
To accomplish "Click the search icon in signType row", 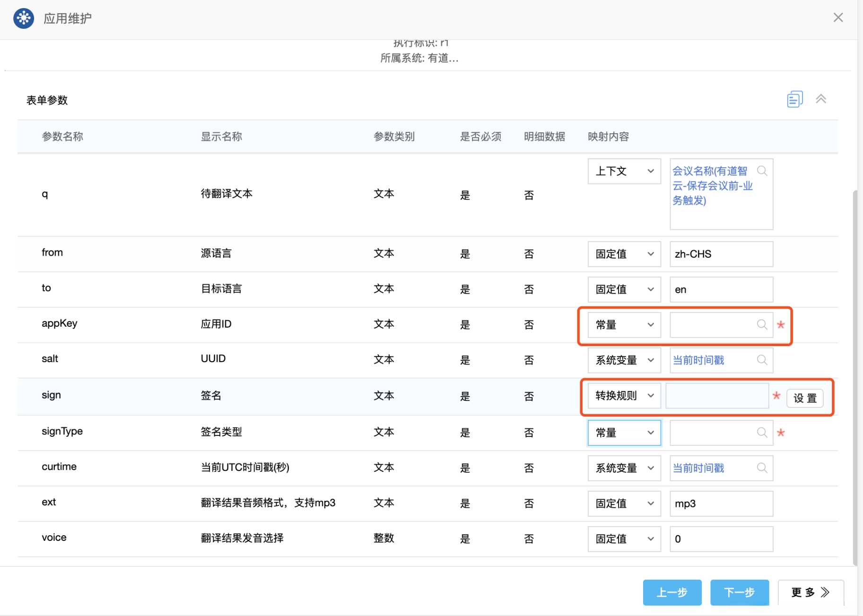I will point(762,433).
